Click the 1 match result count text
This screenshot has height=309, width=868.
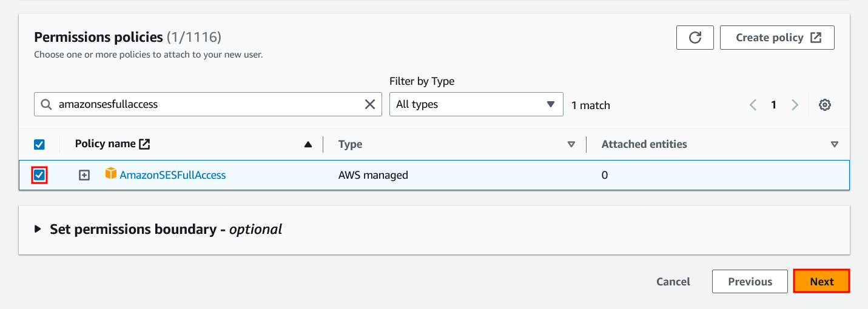[591, 105]
